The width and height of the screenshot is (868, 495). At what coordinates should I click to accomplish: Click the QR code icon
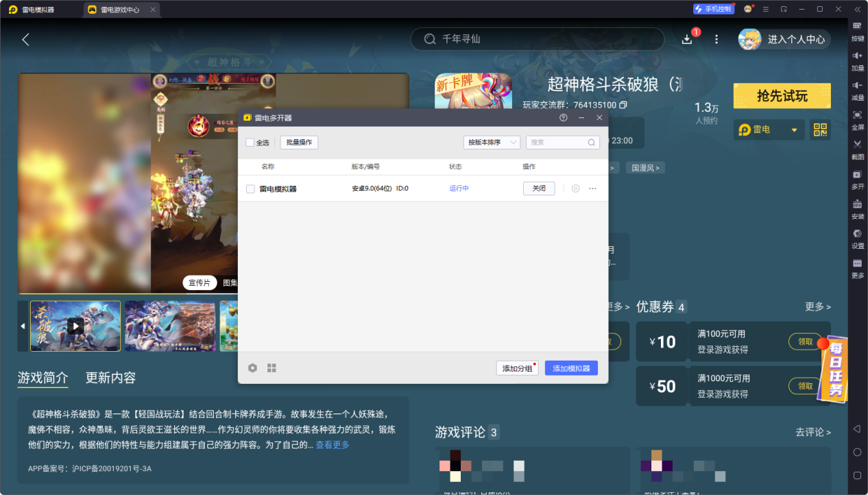[820, 130]
